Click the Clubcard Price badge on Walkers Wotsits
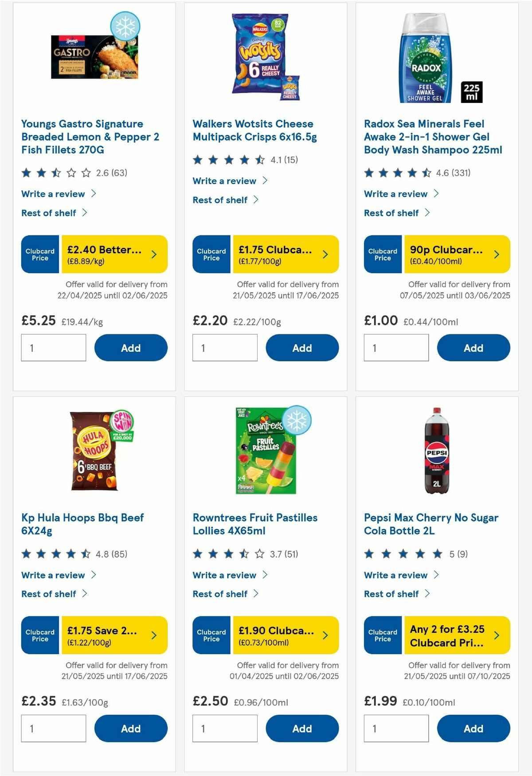 tap(211, 254)
